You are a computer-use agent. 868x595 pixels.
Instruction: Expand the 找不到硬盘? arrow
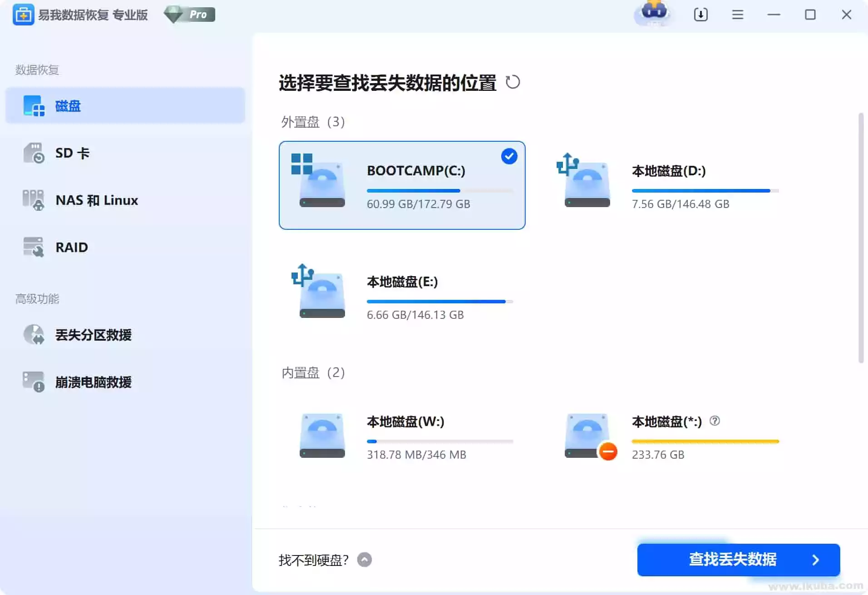364,560
